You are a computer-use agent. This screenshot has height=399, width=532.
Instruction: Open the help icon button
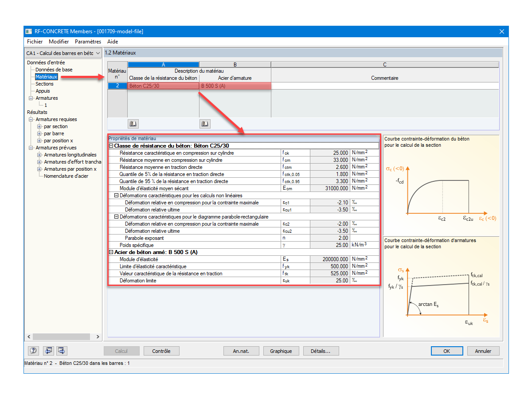33,351
